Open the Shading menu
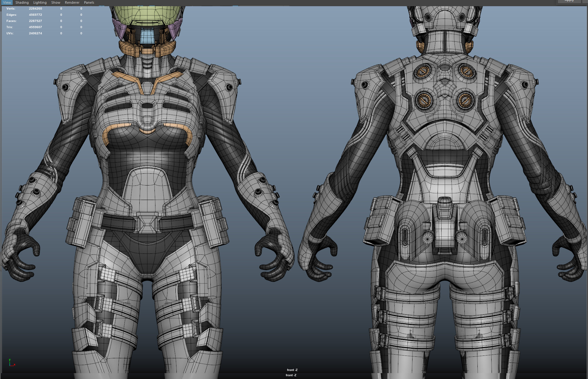588x379 pixels. [x=22, y=2]
